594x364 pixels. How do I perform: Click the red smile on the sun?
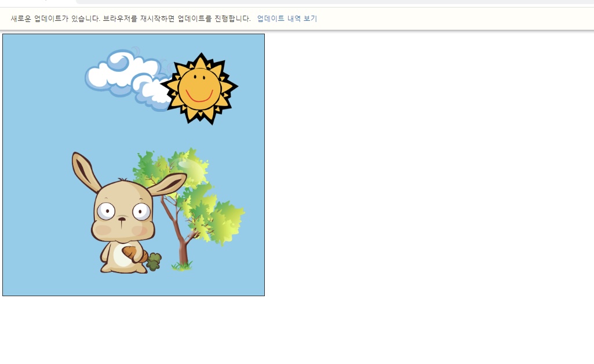(199, 97)
